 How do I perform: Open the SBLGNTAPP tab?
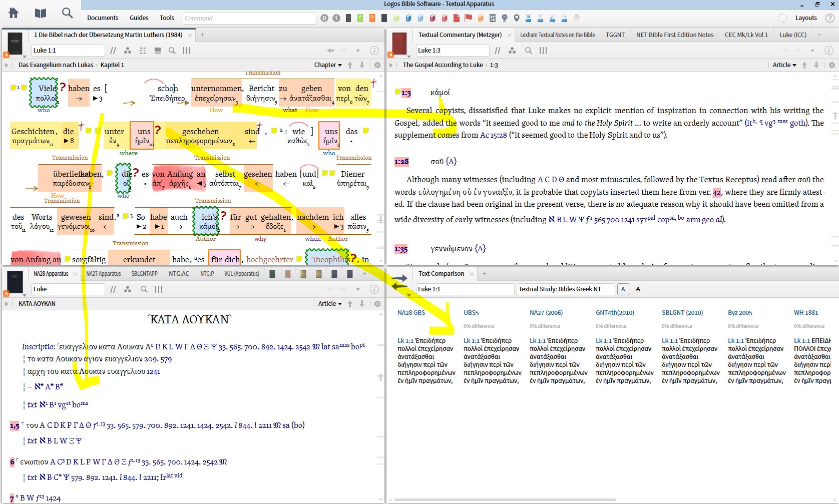coord(145,274)
